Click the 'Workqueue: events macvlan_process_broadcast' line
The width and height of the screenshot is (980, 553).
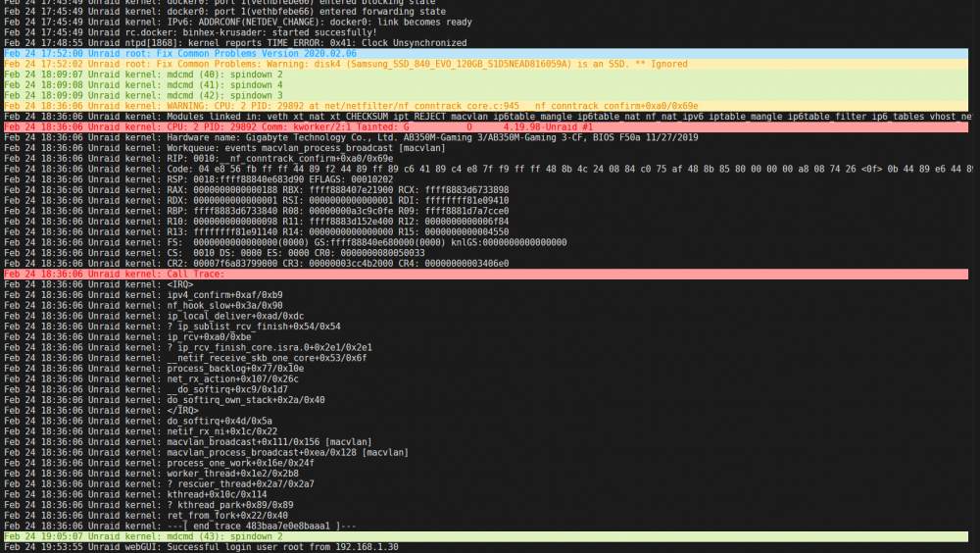(x=225, y=148)
